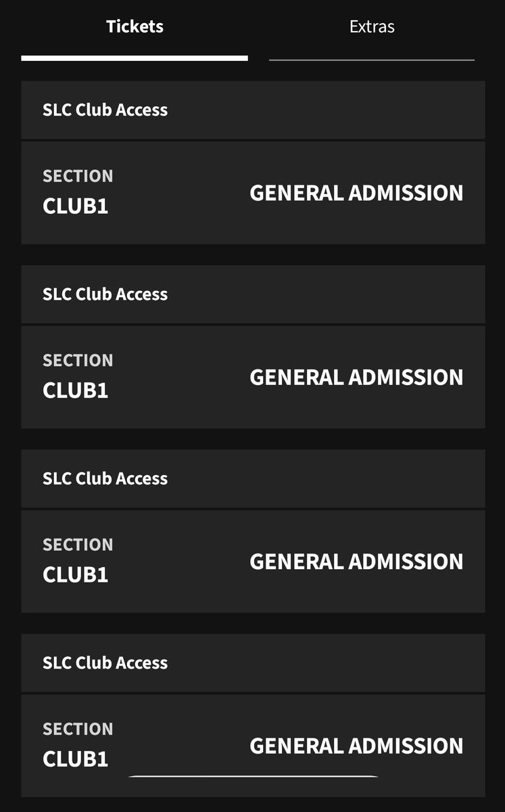505x812 pixels.
Task: Tap the SECTION label on fourth ticket
Action: point(78,729)
